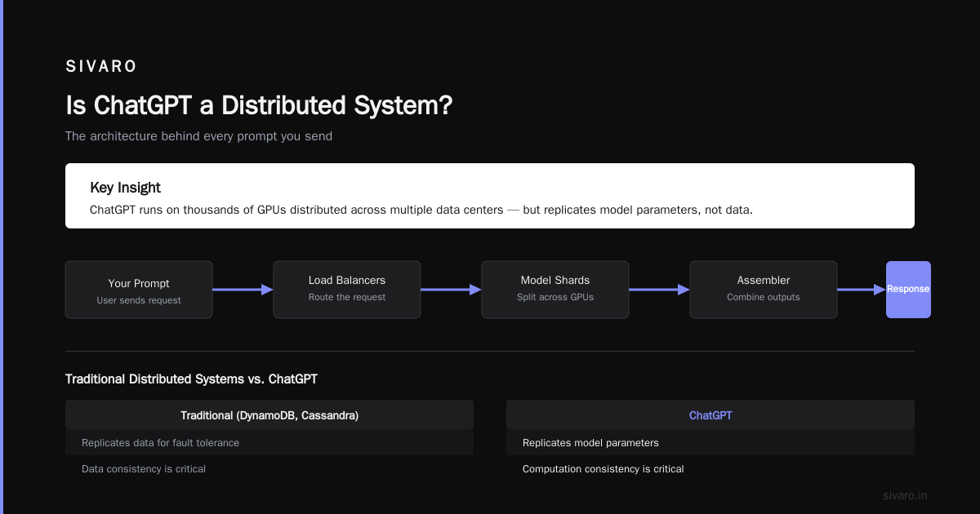Click 'Data consistency is critical' row
The width and height of the screenshot is (980, 514).
[269, 468]
